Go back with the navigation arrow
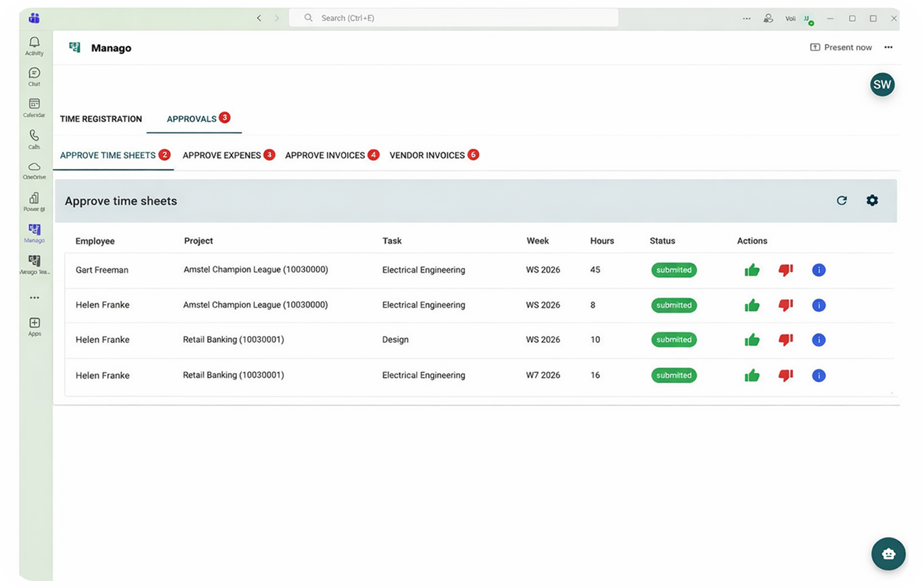Image resolution: width=923 pixels, height=588 pixels. point(259,18)
